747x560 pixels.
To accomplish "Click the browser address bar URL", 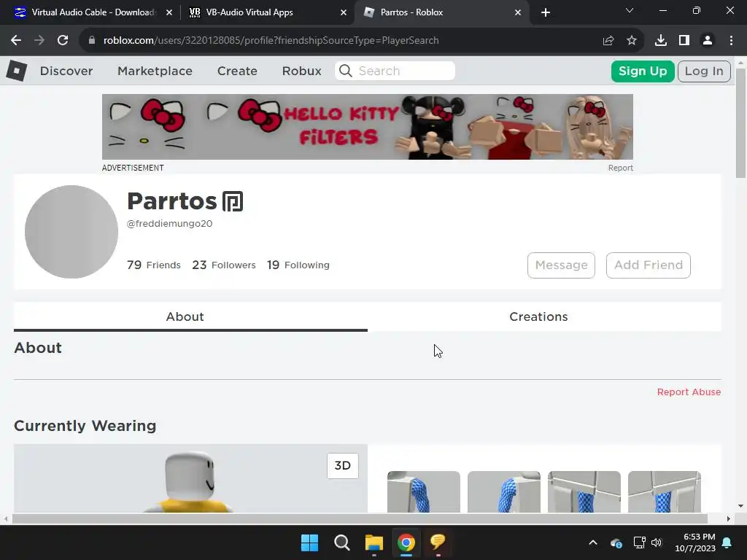I will [x=271, y=41].
